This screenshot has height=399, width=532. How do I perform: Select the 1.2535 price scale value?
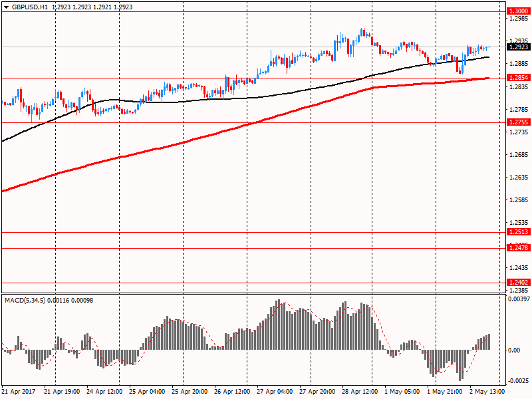tap(519, 223)
